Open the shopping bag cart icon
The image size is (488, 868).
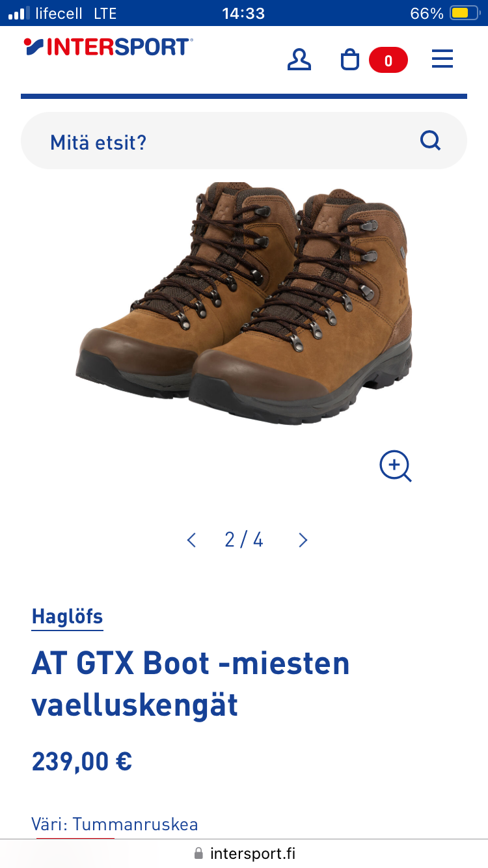tap(350, 60)
